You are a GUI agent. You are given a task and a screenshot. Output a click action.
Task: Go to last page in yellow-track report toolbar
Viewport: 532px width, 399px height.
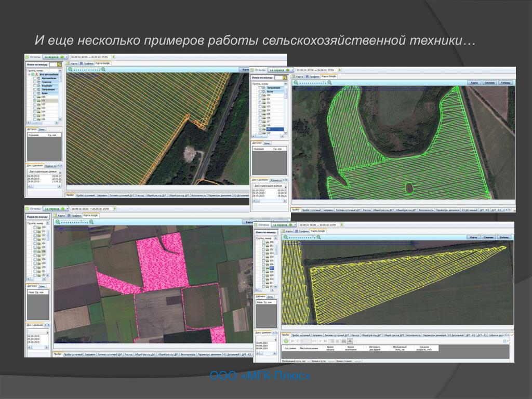325,341
